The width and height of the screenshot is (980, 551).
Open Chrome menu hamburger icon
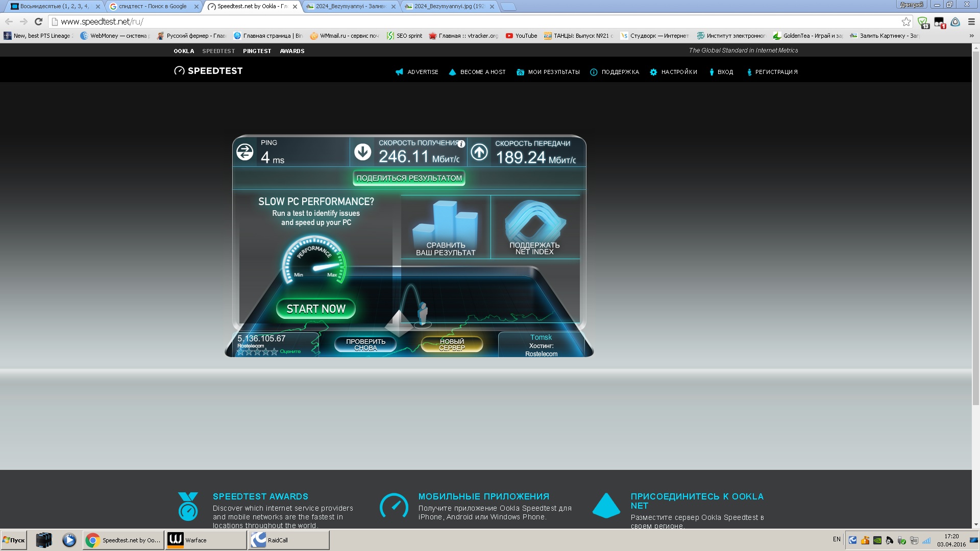coord(971,21)
